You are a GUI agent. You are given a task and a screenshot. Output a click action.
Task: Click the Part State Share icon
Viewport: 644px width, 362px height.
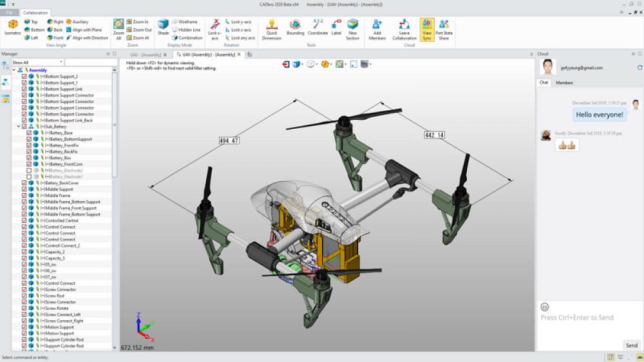[x=444, y=29]
